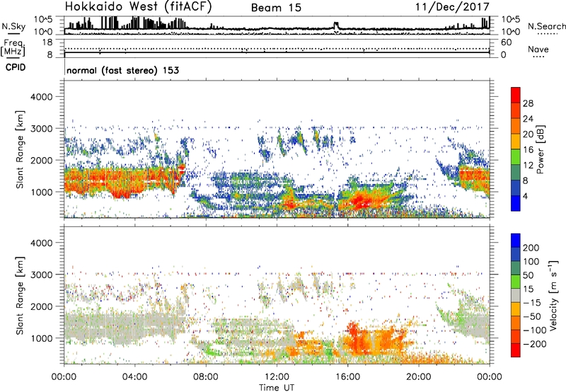Click the '4000' tick on power panel
The height and width of the screenshot is (392, 566).
coord(41,97)
